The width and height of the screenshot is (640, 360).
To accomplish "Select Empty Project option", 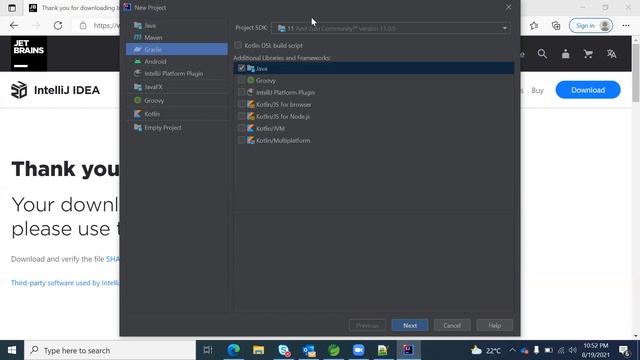I will click(x=176, y=128).
